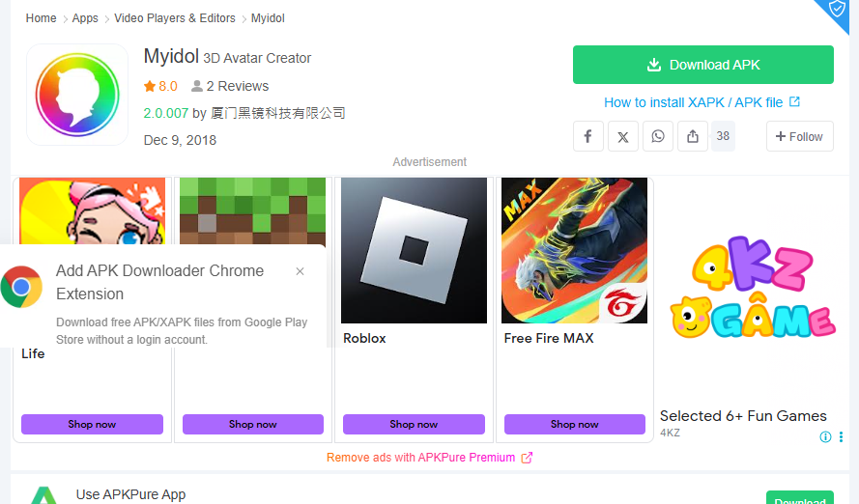859x504 pixels.
Task: Open developer 厦门黑镜科技有限公司 link
Action: point(277,113)
